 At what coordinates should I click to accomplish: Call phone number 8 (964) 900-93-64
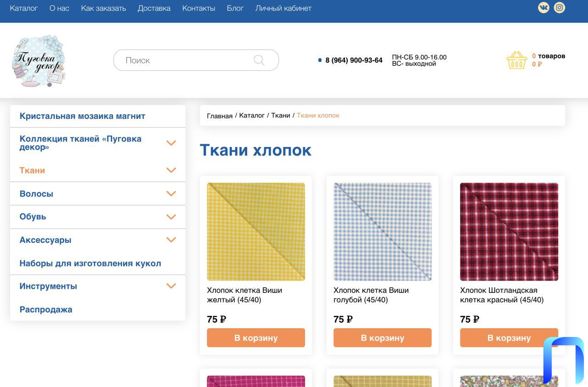(354, 60)
